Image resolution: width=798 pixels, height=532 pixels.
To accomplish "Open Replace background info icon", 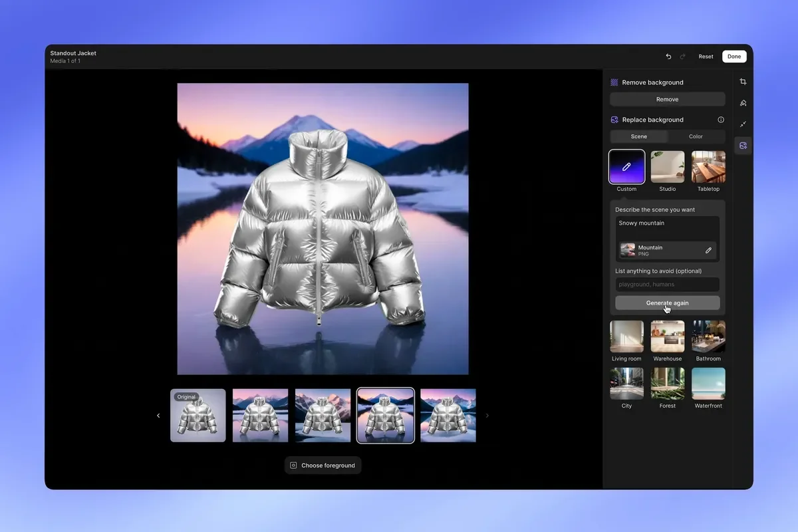I will 721,120.
